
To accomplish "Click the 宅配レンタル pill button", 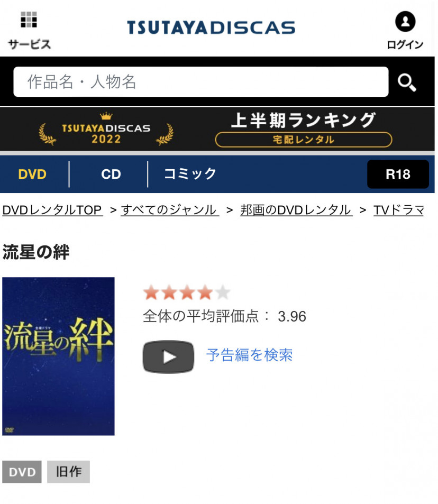I will [x=303, y=140].
